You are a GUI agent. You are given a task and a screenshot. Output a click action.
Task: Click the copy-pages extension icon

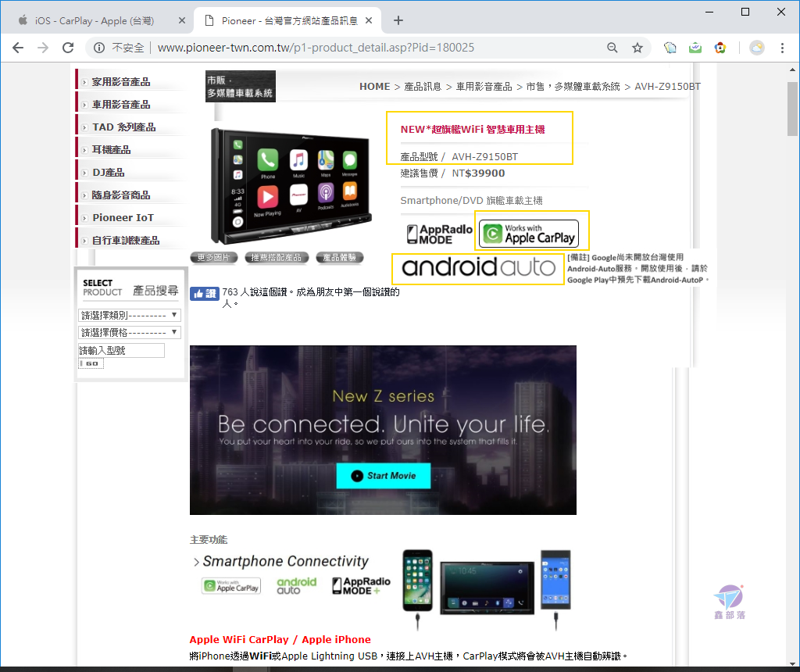[x=670, y=48]
